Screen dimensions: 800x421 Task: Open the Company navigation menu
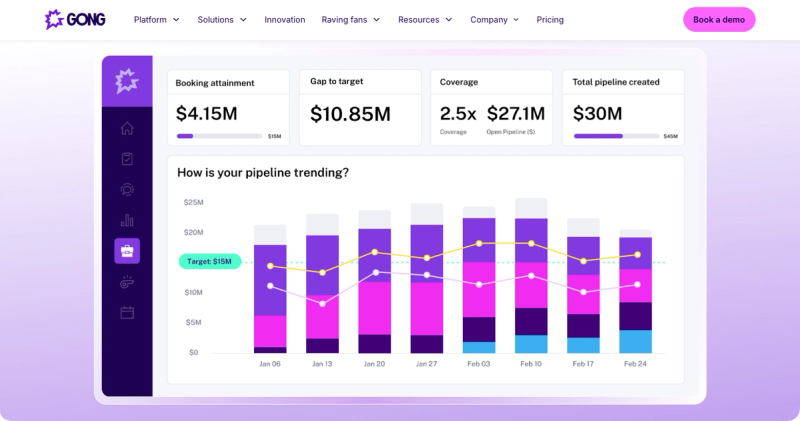[489, 20]
